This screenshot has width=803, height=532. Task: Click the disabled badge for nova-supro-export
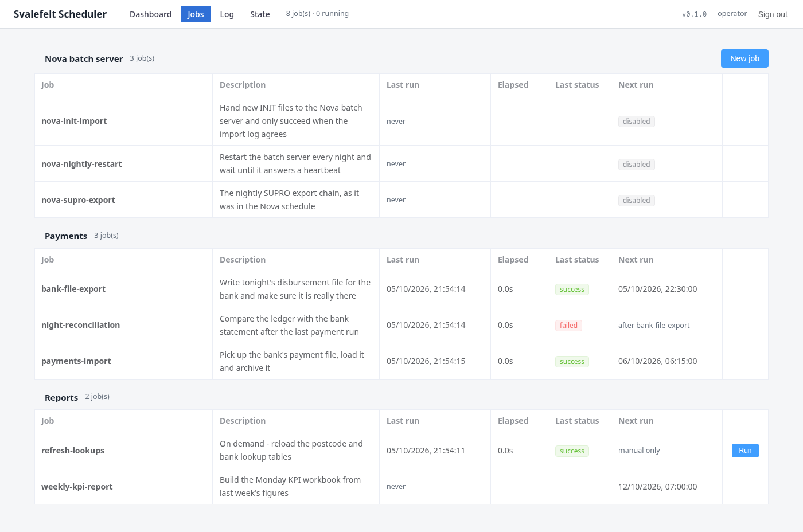pyautogui.click(x=637, y=201)
